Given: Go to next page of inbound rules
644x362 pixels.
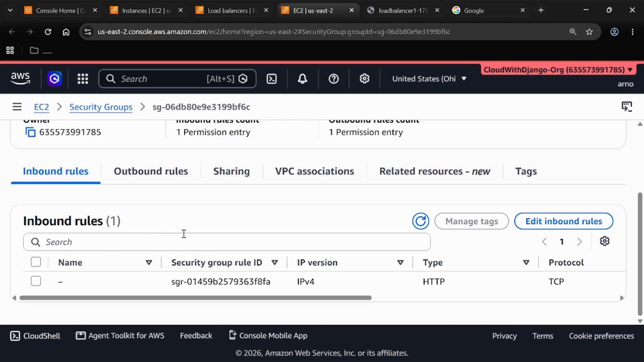Looking at the screenshot, I should pos(579,242).
